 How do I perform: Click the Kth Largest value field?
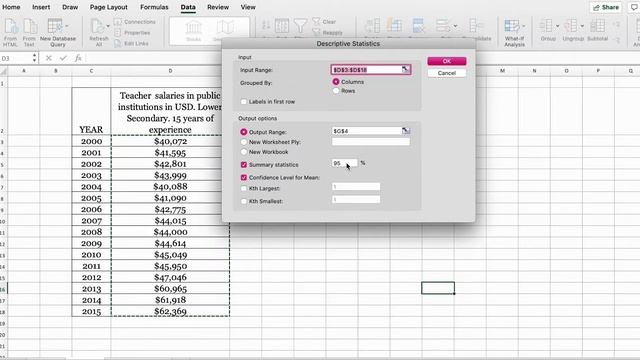[356, 187]
